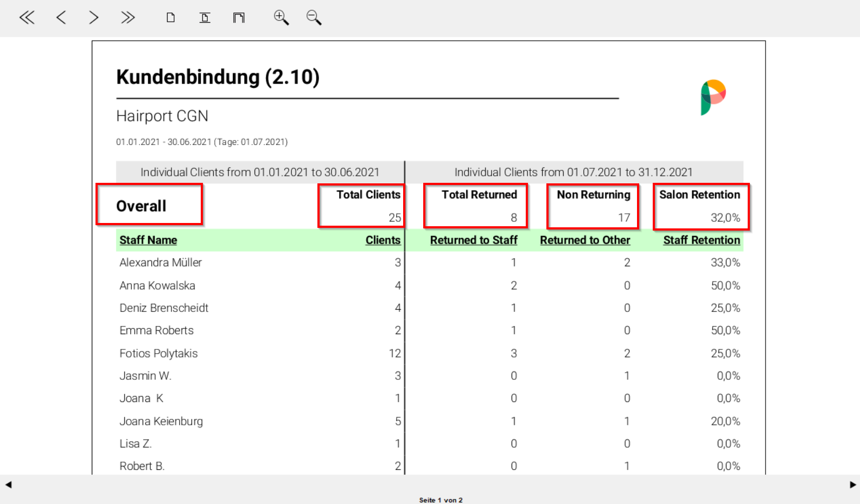Go to the previous report page
The width and height of the screenshot is (860, 504).
[x=61, y=18]
